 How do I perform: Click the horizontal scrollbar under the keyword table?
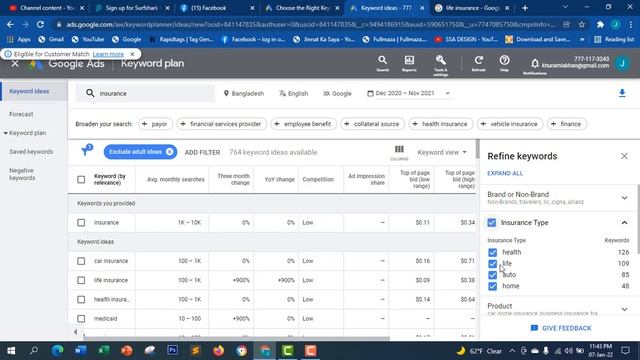(x=236, y=338)
